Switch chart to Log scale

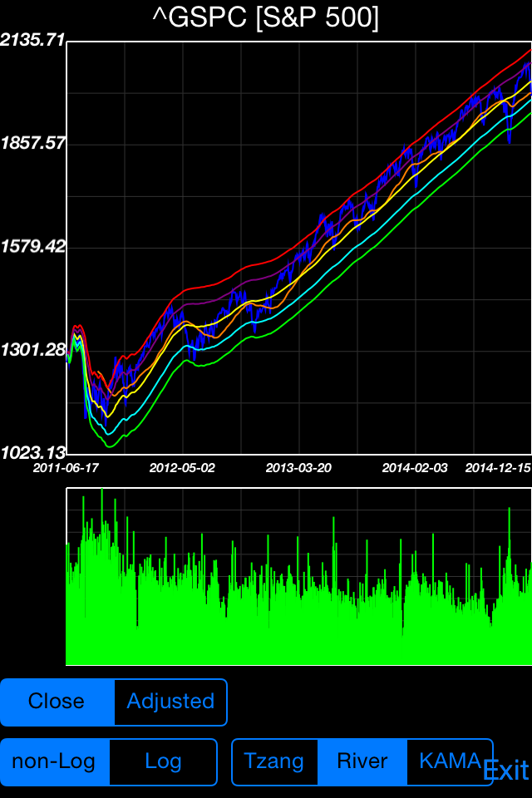coord(164,762)
